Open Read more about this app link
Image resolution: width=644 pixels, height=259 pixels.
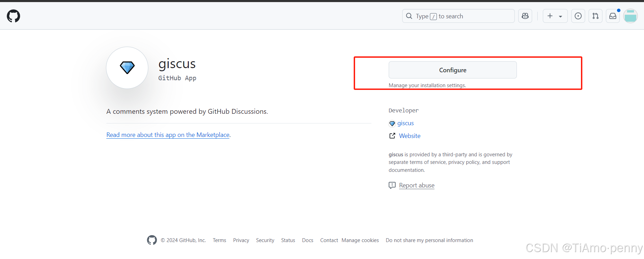click(168, 135)
